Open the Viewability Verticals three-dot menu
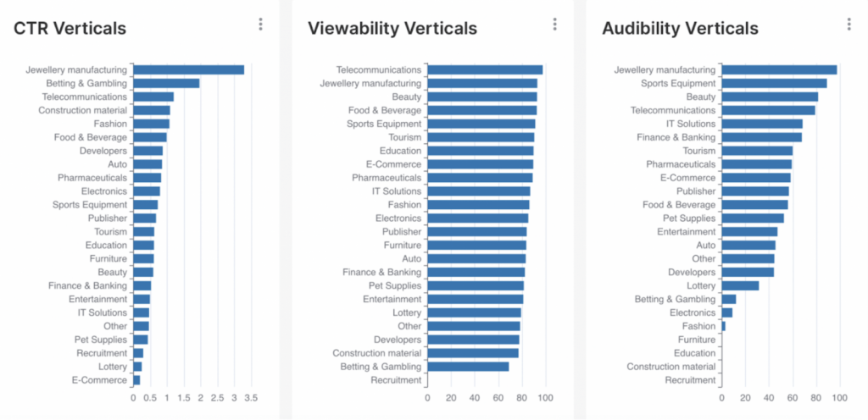The image size is (868, 420). click(x=554, y=24)
